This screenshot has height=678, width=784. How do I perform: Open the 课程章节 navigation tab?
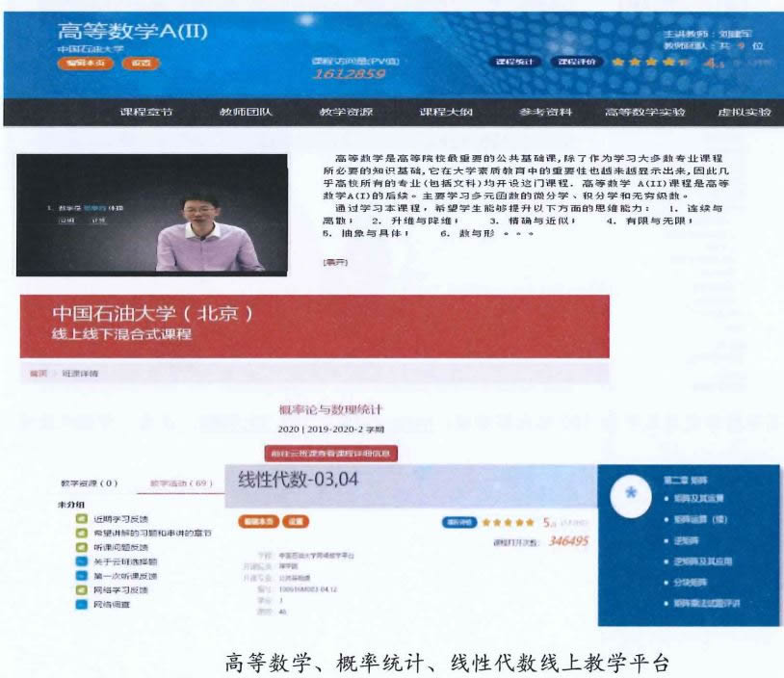coord(146,112)
